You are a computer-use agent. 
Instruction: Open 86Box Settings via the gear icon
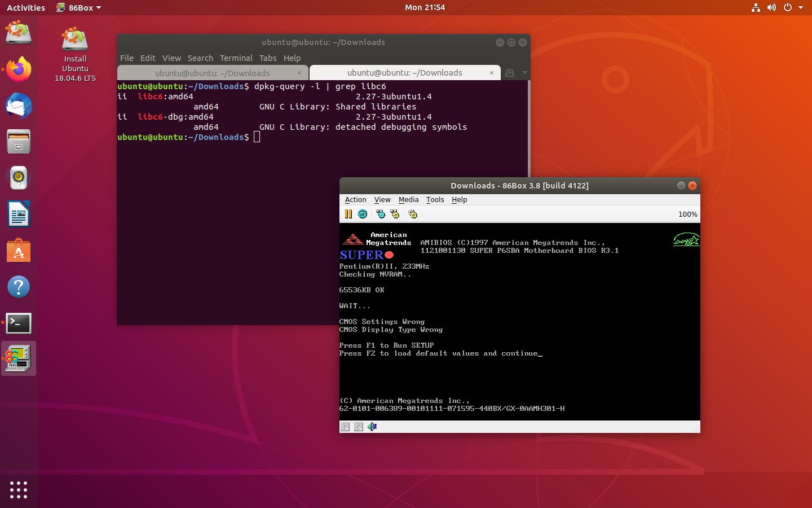click(413, 214)
